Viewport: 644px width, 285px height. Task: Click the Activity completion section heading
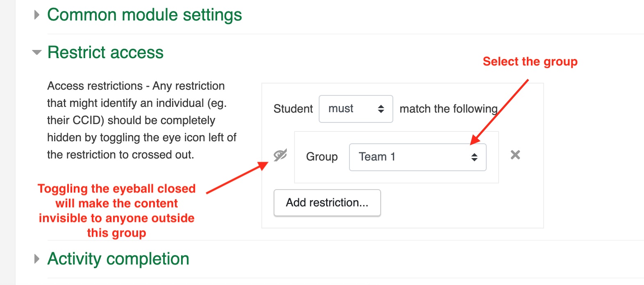tap(118, 259)
